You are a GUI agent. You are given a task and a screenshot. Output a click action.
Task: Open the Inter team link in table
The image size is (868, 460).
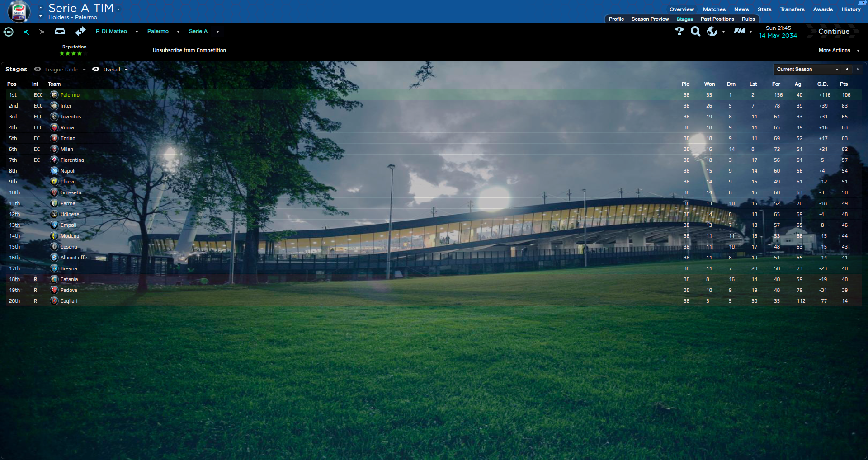66,106
